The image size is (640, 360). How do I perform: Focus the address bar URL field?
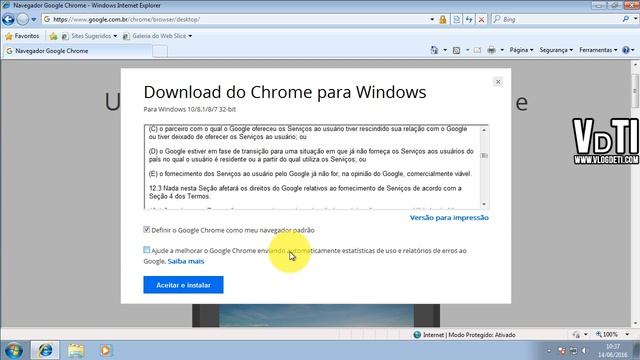(x=235, y=19)
